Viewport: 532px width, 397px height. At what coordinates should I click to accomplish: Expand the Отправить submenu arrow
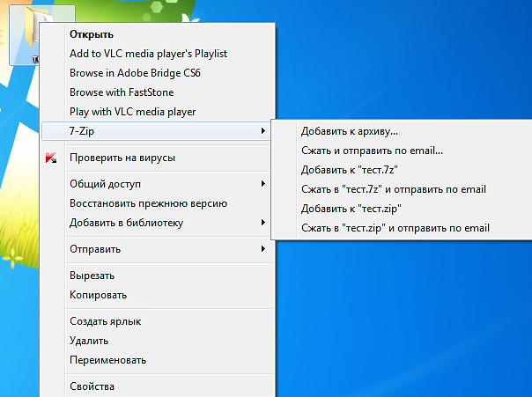tap(263, 249)
